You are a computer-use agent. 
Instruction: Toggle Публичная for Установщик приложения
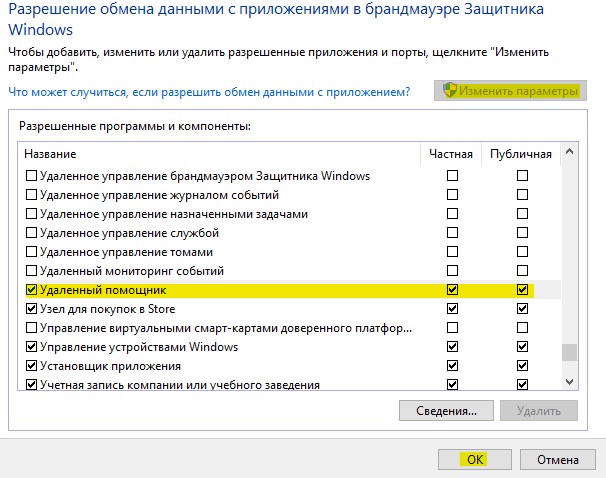point(522,366)
